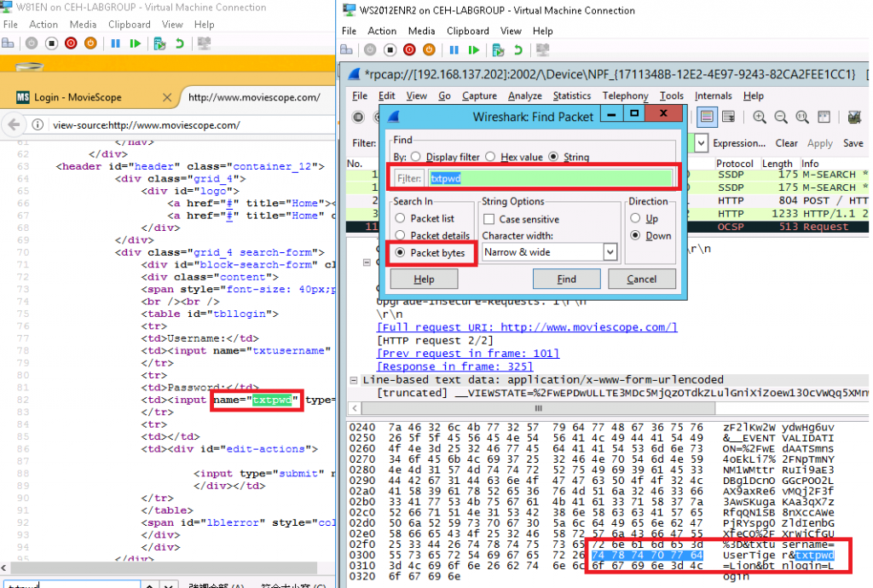
Task: Collapse Line-based text data tree node
Action: pyautogui.click(x=354, y=380)
